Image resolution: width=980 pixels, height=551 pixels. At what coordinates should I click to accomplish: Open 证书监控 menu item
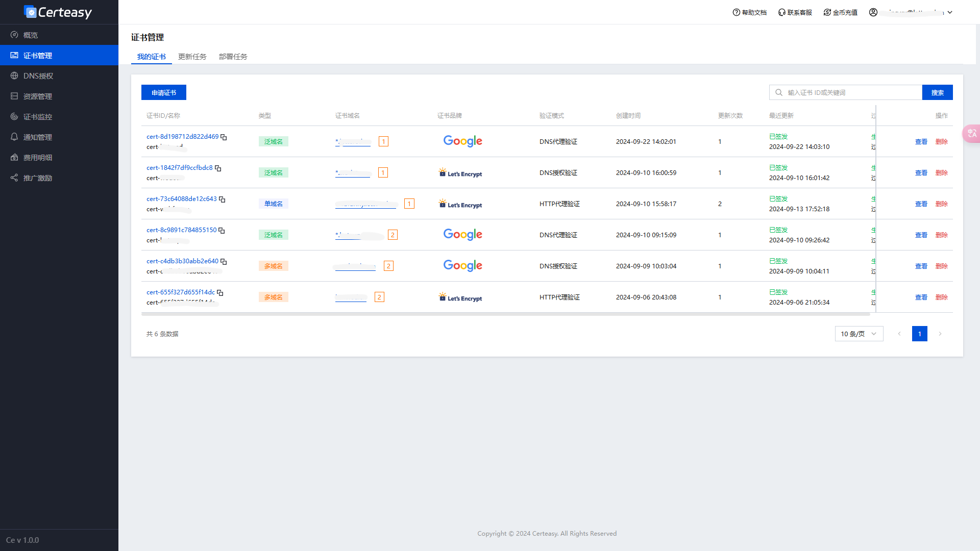point(59,117)
